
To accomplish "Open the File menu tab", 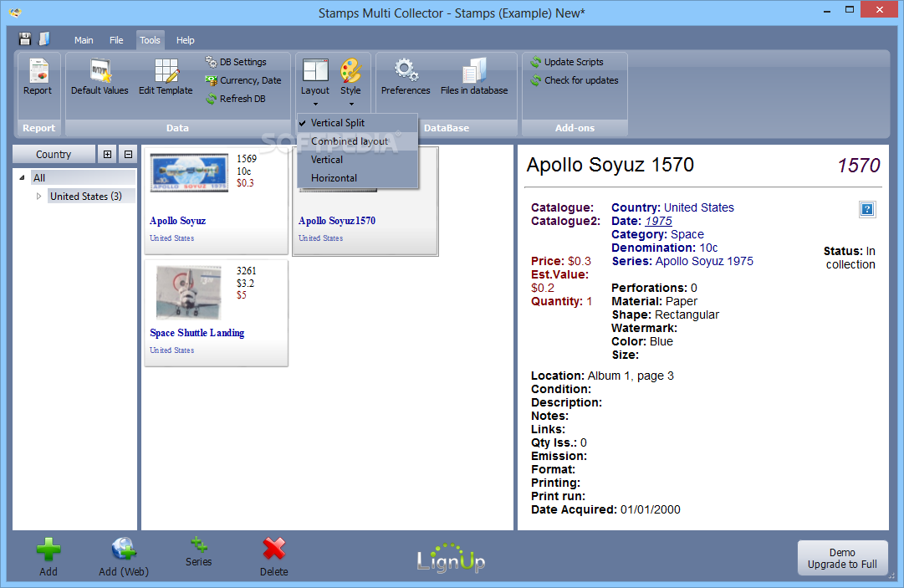I will pyautogui.click(x=116, y=40).
